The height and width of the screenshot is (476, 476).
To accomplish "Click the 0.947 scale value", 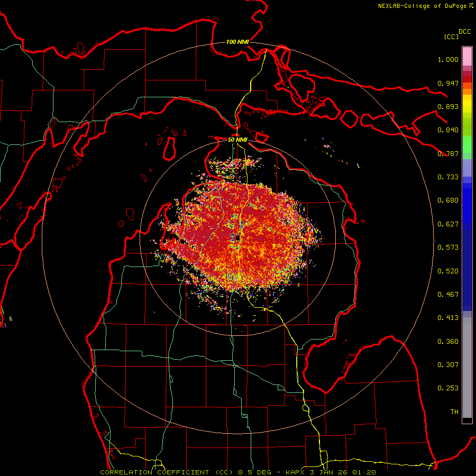I will pyautogui.click(x=448, y=83).
